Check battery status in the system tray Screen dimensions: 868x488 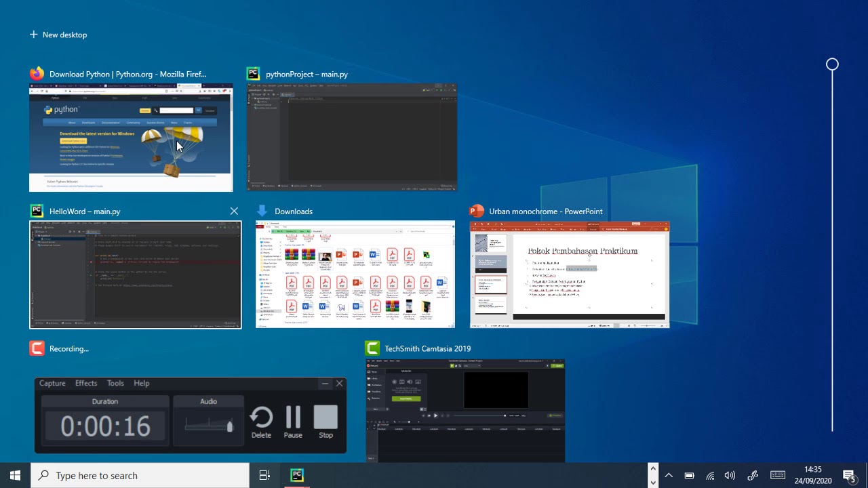pyautogui.click(x=689, y=475)
